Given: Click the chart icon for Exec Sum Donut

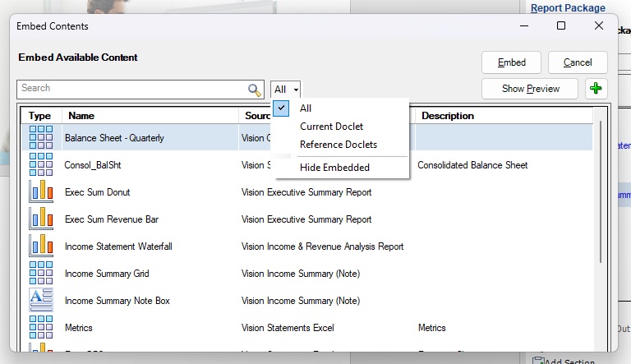Looking at the screenshot, I should pyautogui.click(x=40, y=192).
